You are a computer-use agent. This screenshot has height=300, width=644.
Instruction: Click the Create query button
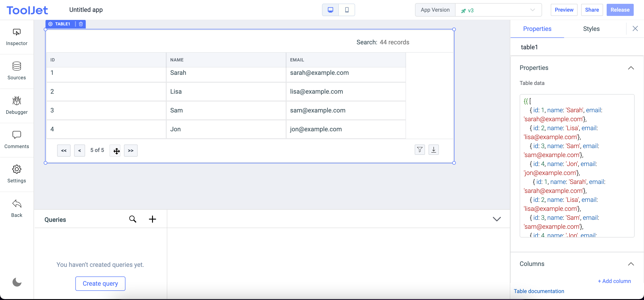tap(100, 283)
